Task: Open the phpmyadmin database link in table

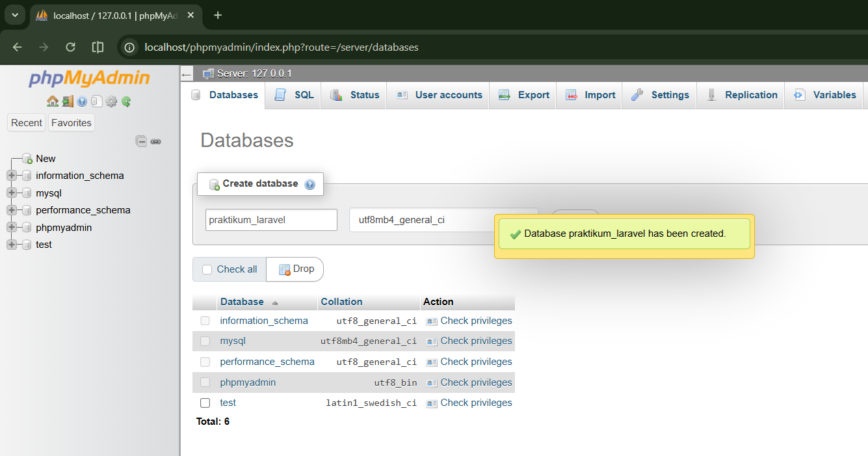Action: [x=248, y=382]
